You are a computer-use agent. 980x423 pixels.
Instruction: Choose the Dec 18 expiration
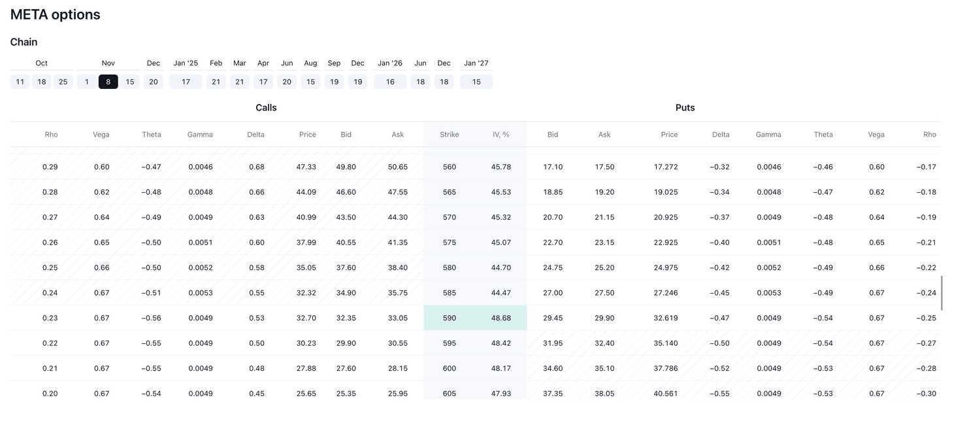coord(444,82)
